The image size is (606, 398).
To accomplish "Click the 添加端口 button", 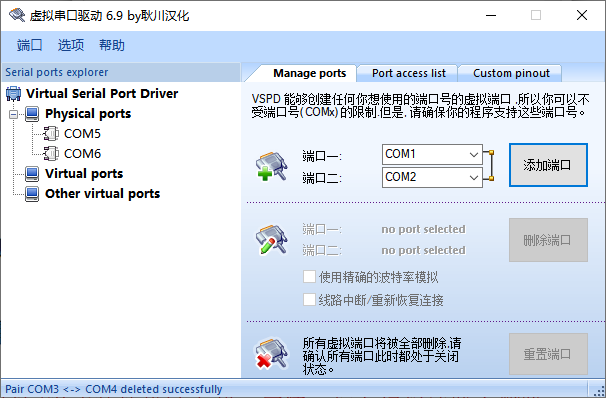I will point(548,165).
